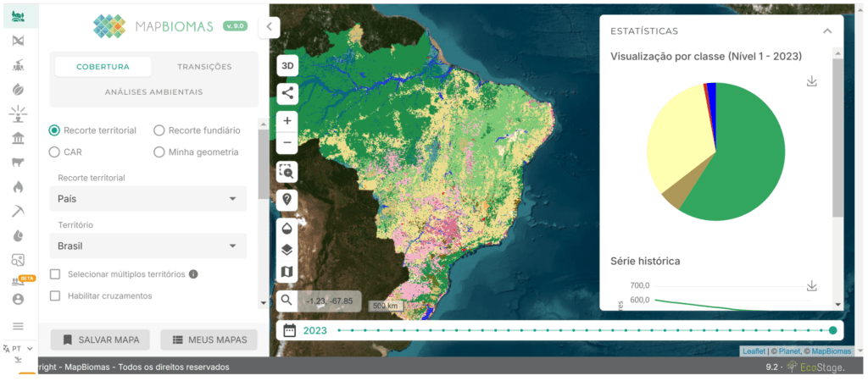Open the base map selector icon

287,272
